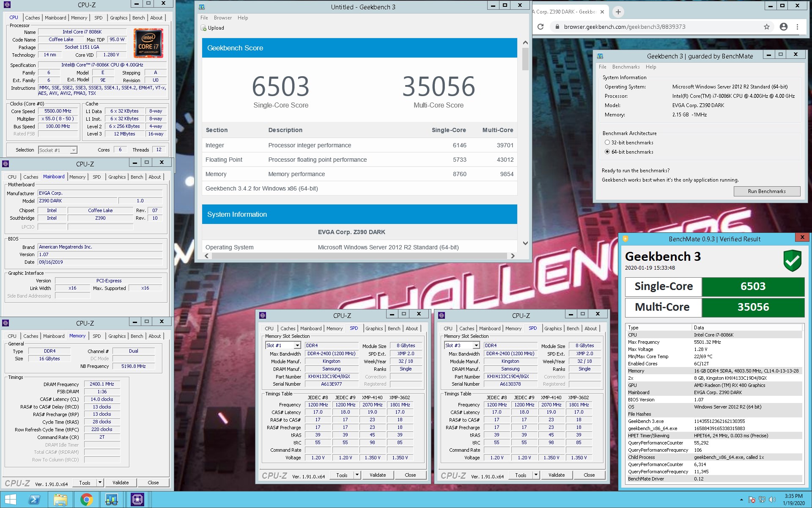Open the Help menu in Untitled Geekbench 3
Screen dimensions: 812x508
point(243,18)
